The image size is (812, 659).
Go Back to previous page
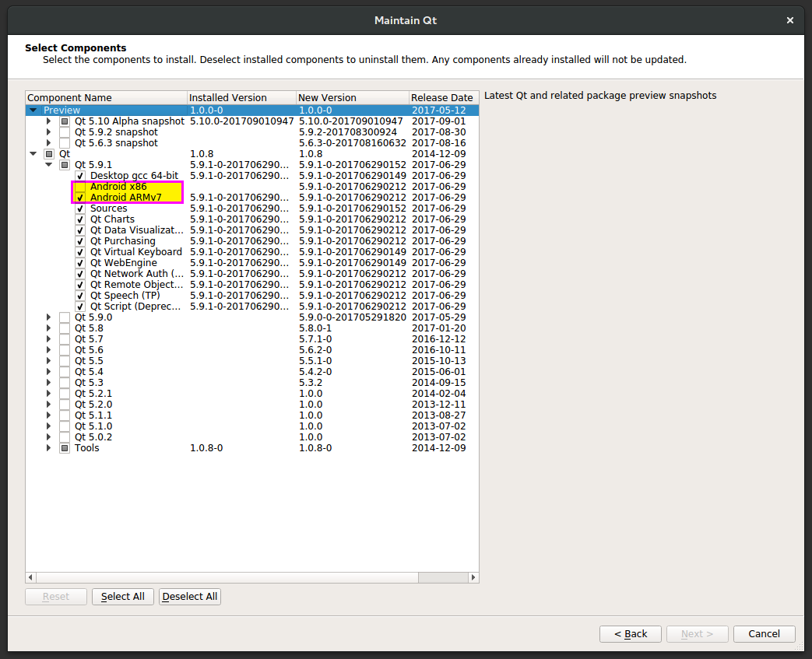click(x=631, y=633)
